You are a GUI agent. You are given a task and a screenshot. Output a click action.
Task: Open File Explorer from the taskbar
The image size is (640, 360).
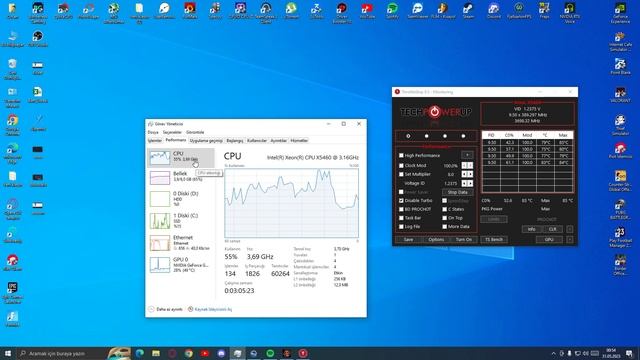[156, 353]
